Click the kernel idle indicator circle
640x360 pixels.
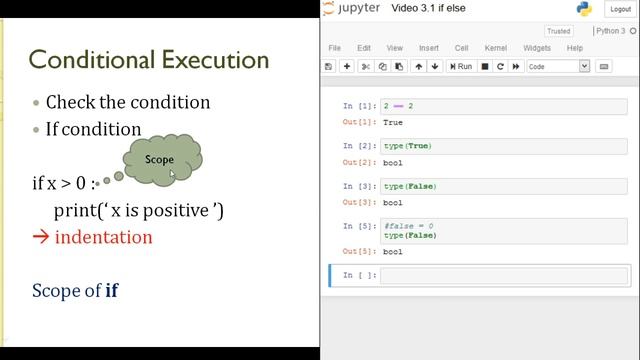(x=633, y=31)
